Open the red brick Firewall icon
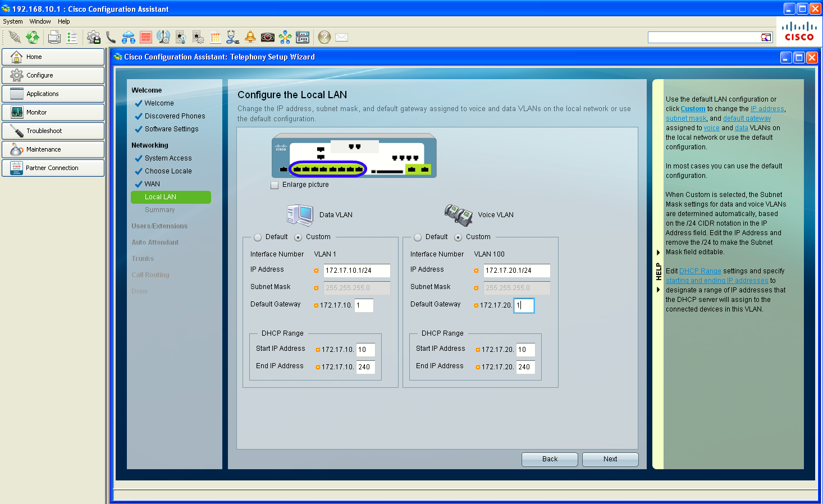 (146, 37)
